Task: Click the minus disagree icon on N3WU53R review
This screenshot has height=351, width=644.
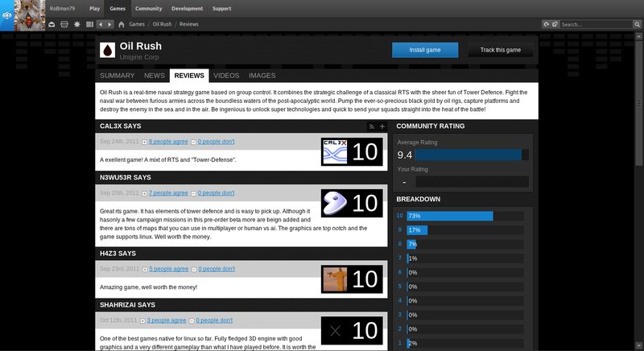Action: [193, 193]
